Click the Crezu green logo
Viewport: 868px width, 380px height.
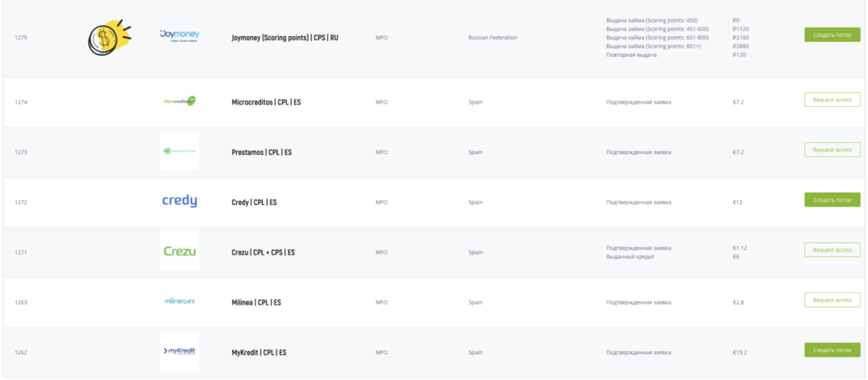coord(179,251)
